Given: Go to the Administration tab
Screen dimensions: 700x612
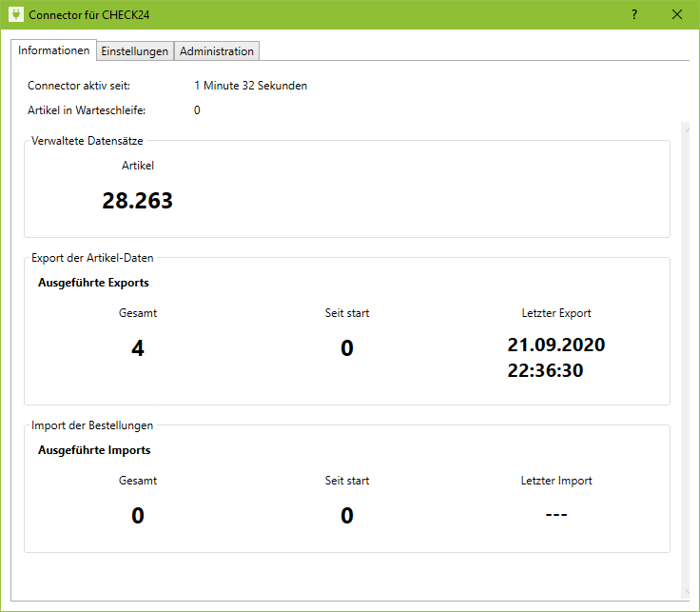Looking at the screenshot, I should (x=217, y=51).
